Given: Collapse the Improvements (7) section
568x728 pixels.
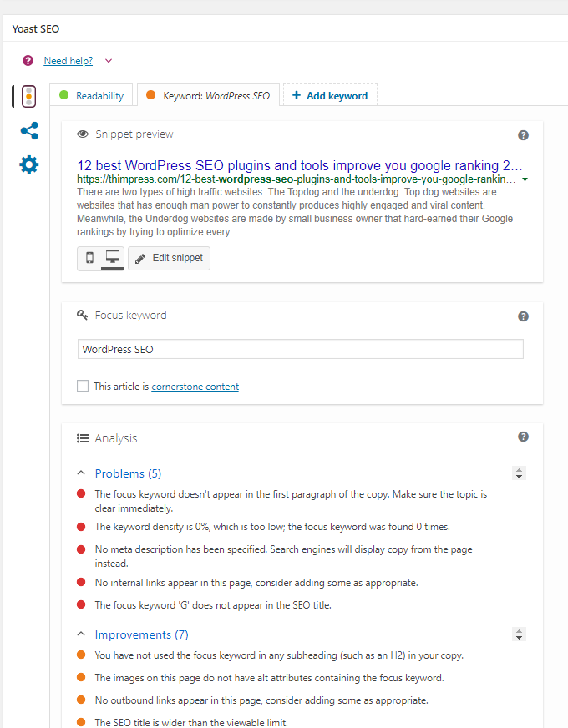Looking at the screenshot, I should point(81,634).
